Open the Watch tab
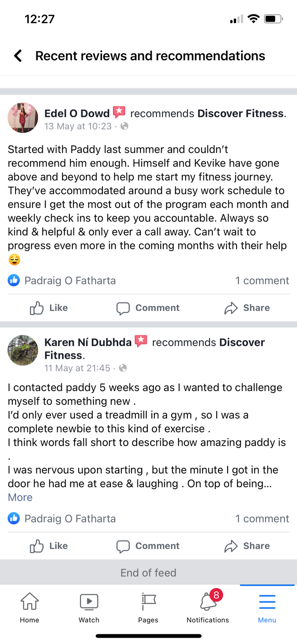This screenshot has width=297, height=644. click(89, 608)
